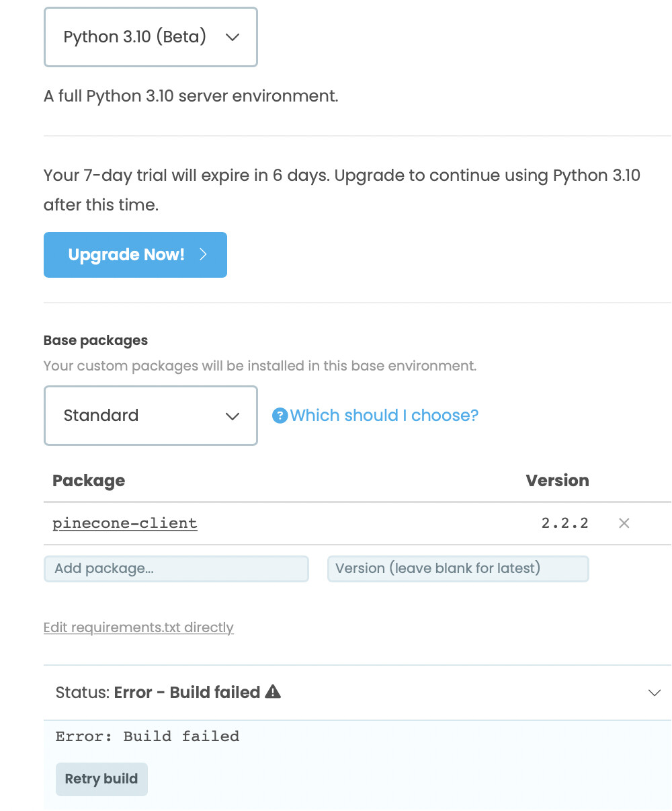This screenshot has width=672, height=811.
Task: Click the arrow icon inside Upgrade Now
Action: point(203,255)
